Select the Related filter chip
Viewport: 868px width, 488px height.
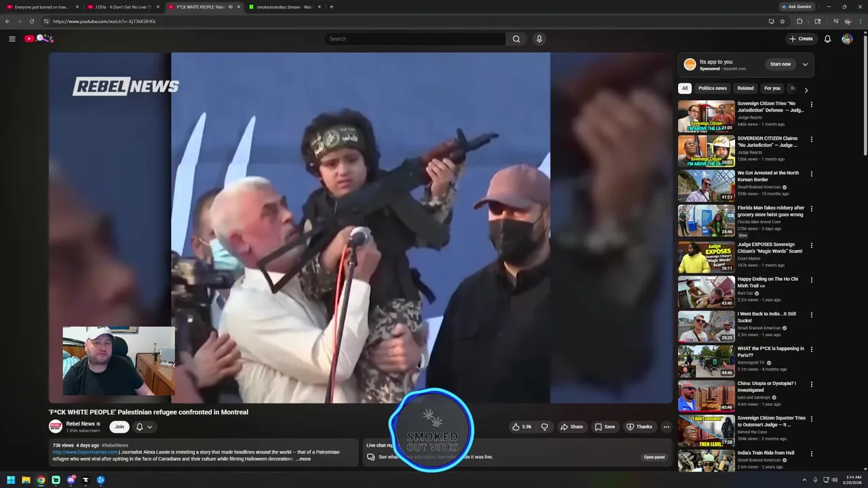[x=745, y=88]
